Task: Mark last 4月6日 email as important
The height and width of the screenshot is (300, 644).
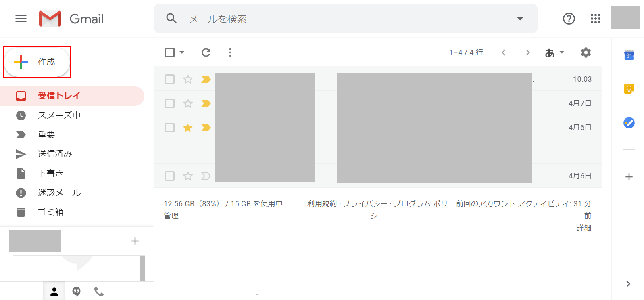Action: pyautogui.click(x=206, y=176)
